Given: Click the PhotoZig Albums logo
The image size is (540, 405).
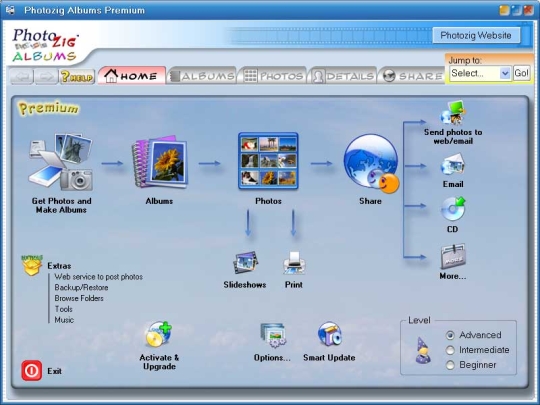Looking at the screenshot, I should click(45, 45).
